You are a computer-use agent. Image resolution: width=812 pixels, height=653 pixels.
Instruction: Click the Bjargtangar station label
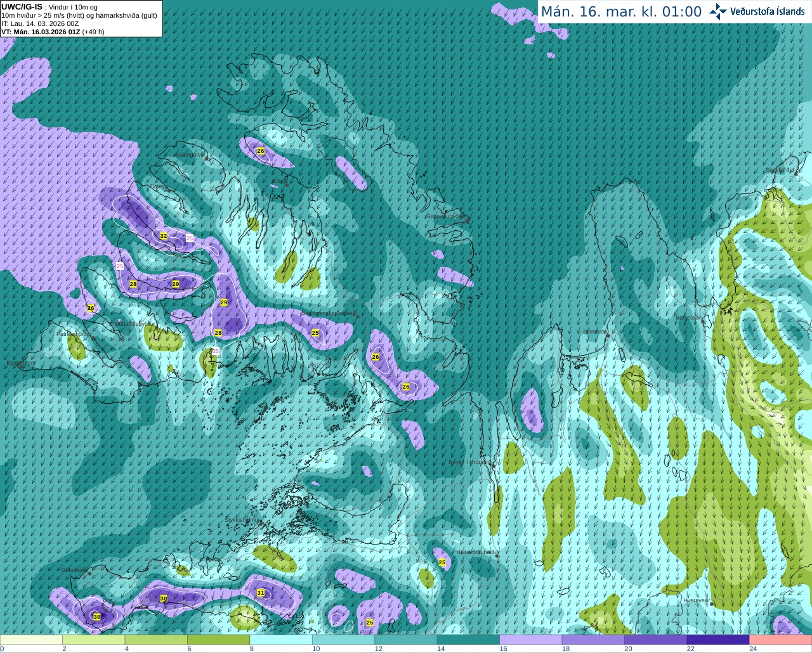(21, 363)
